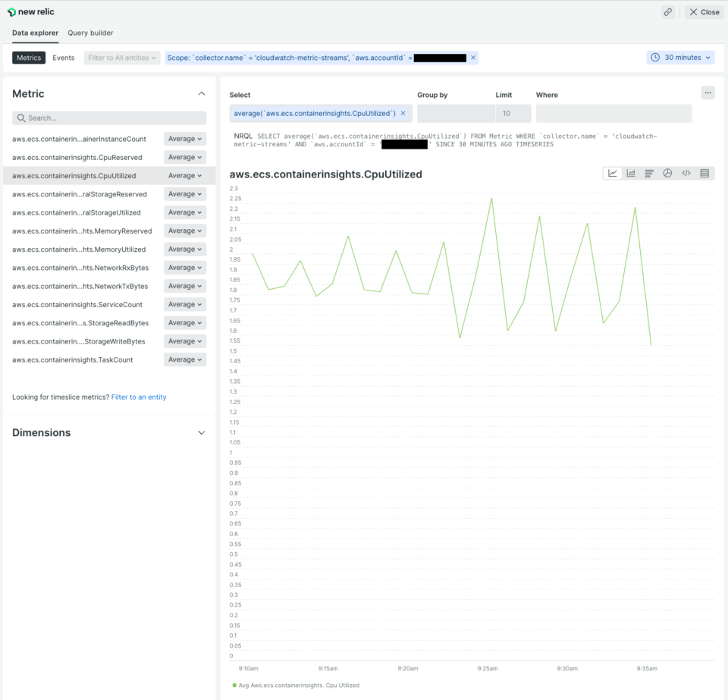
Task: Open the 30 minutes time range dropdown
Action: pos(680,57)
